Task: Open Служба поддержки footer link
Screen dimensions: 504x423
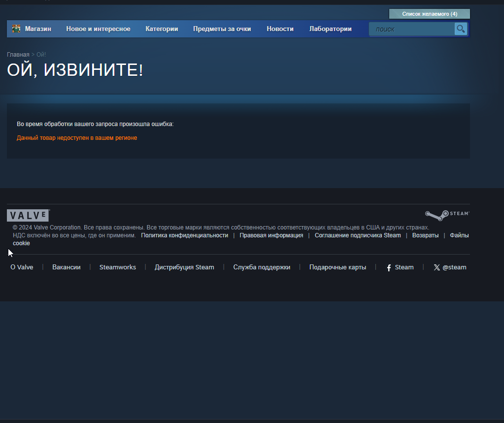Action: point(262,267)
